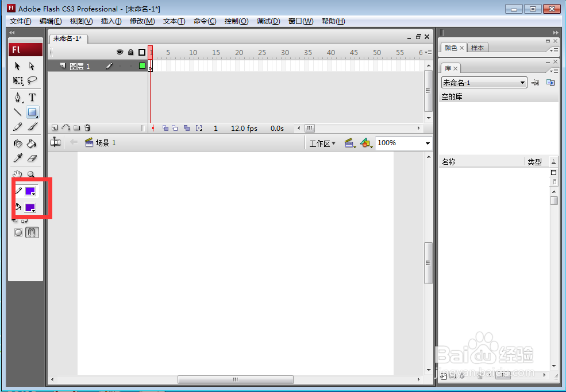Viewport: 566px width, 392px height.
Task: Select the Paint Bucket tool
Action: pyautogui.click(x=32, y=143)
